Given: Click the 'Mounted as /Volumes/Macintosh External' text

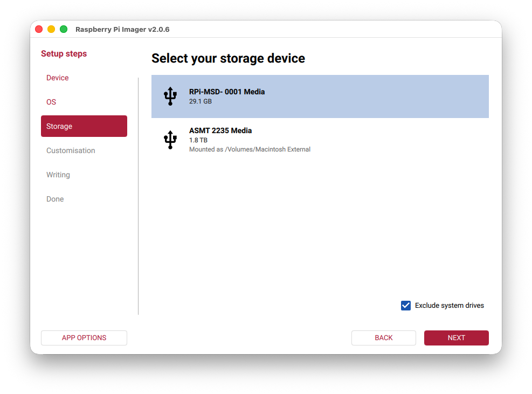Looking at the screenshot, I should tap(250, 149).
